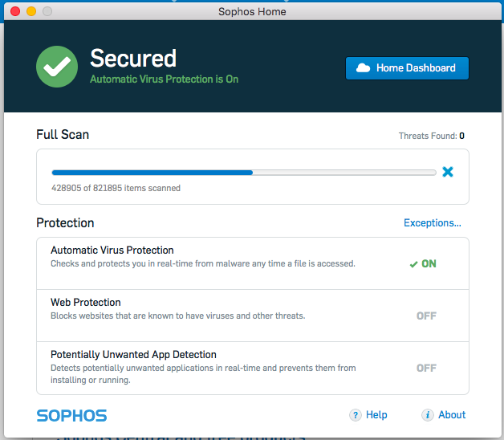This screenshot has width=504, height=440.
Task: Open the Home Dashboard button
Action: 407,68
